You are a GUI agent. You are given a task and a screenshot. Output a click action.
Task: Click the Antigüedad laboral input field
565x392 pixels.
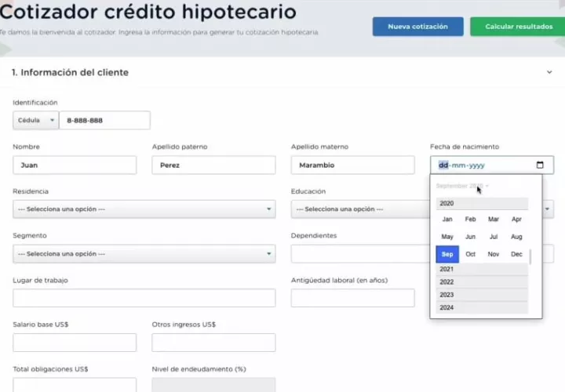353,298
